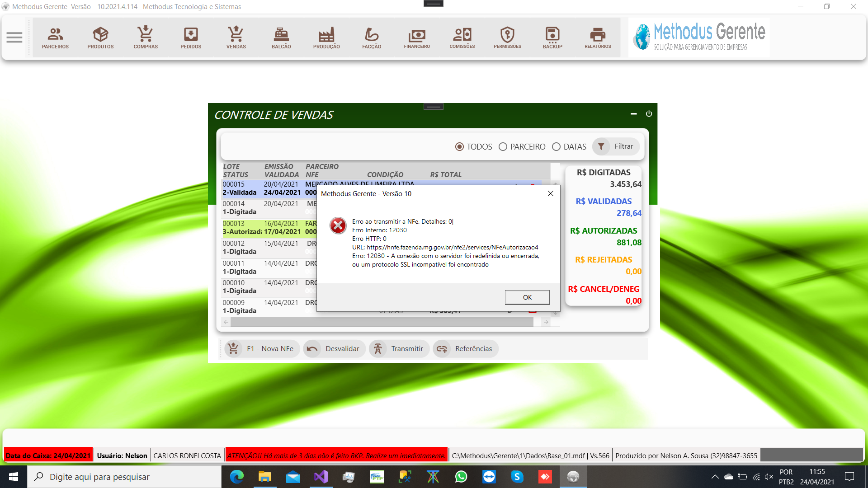This screenshot has height=488, width=868.
Task: Open Visual Studio from the taskbar
Action: 321,477
